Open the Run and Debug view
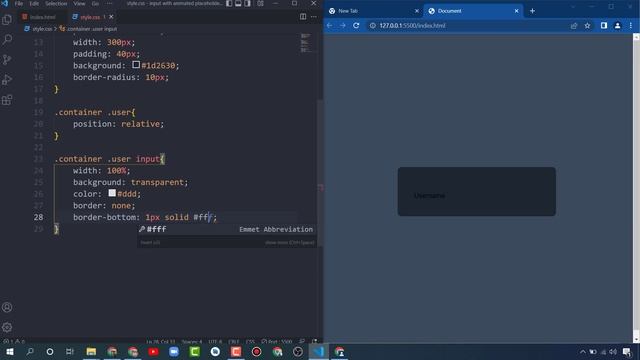This screenshot has height=360, width=640. [7, 80]
